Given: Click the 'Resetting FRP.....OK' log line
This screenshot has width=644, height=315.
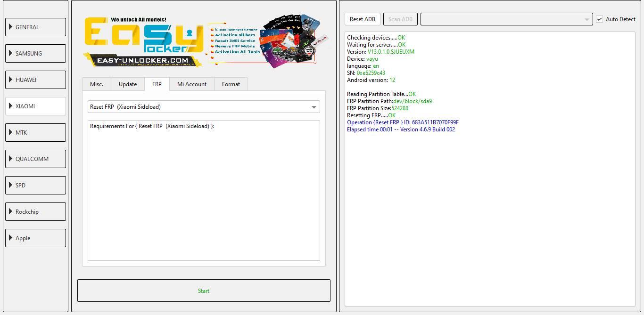Looking at the screenshot, I should point(371,115).
